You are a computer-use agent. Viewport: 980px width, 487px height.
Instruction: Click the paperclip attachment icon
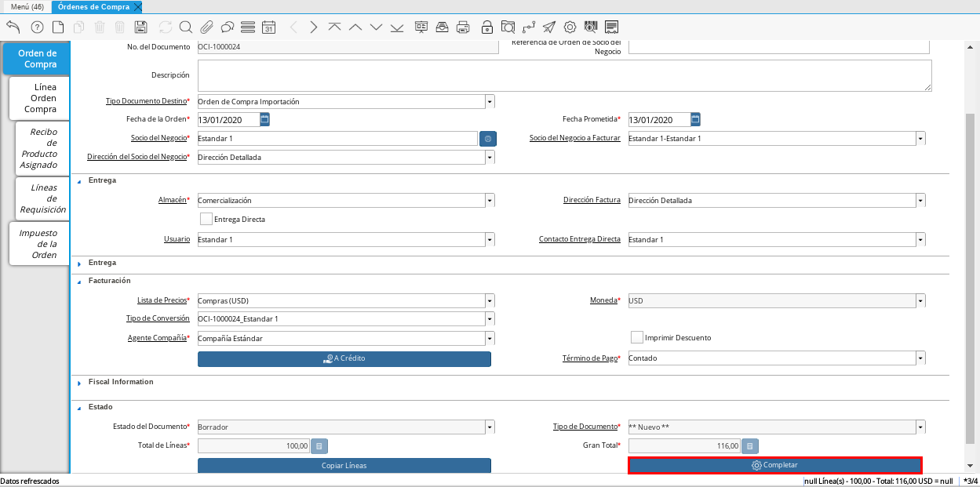pos(207,27)
